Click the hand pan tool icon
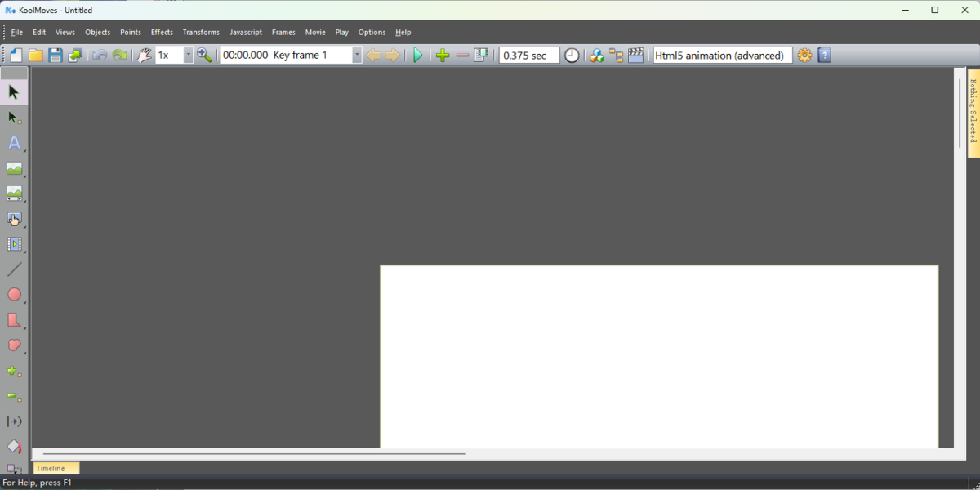This screenshot has width=980, height=490. pos(144,56)
